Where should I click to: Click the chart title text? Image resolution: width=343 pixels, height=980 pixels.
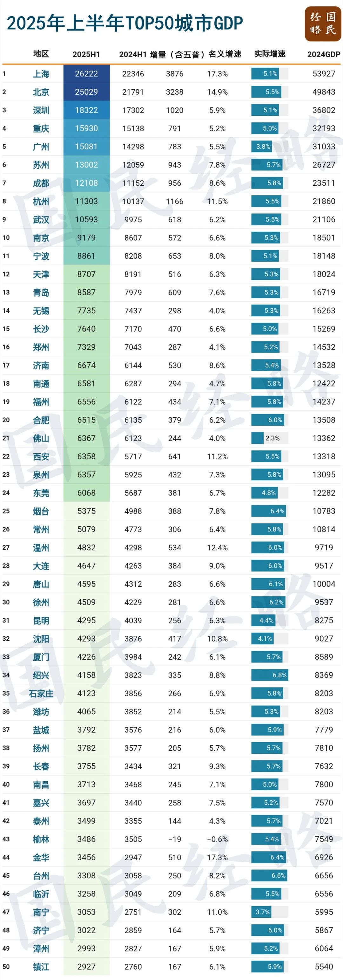pos(125,23)
